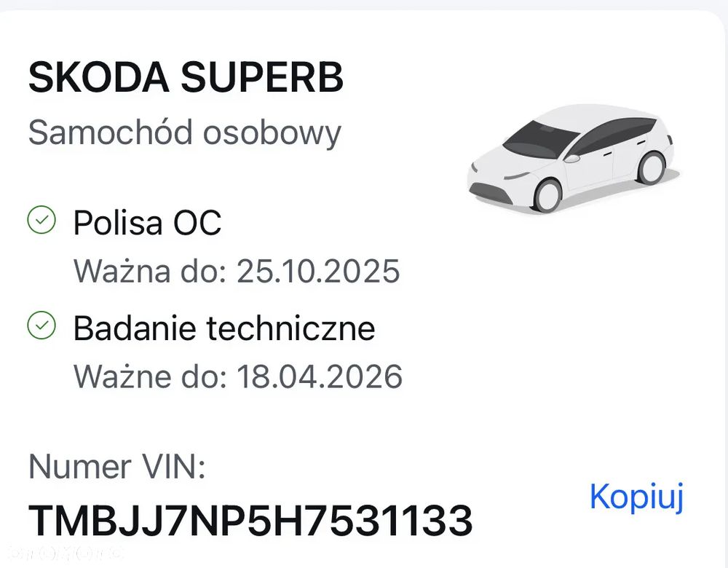Click the Ważna do: 25.10.2025 date
Image resolution: width=728 pixels, height=568 pixels.
[237, 271]
